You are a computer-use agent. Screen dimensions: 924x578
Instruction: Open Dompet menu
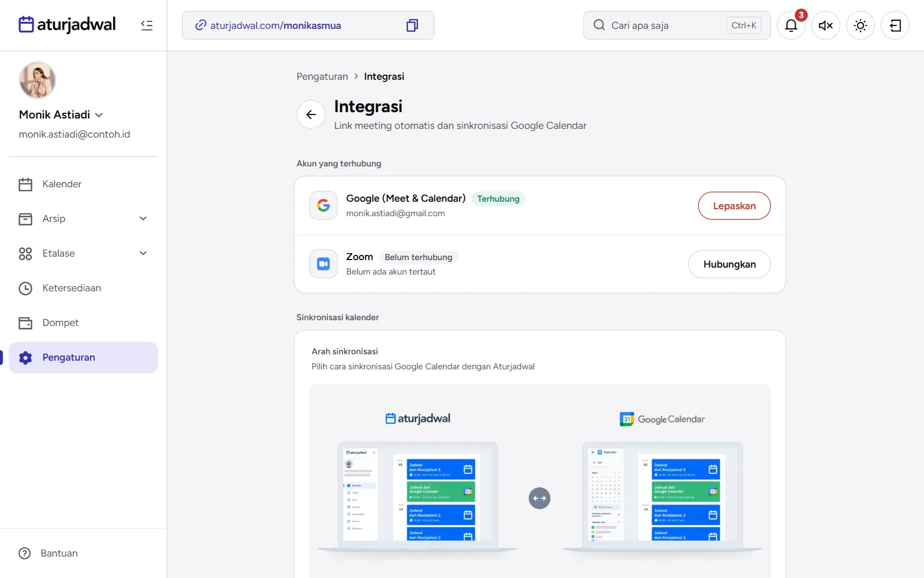(83, 323)
